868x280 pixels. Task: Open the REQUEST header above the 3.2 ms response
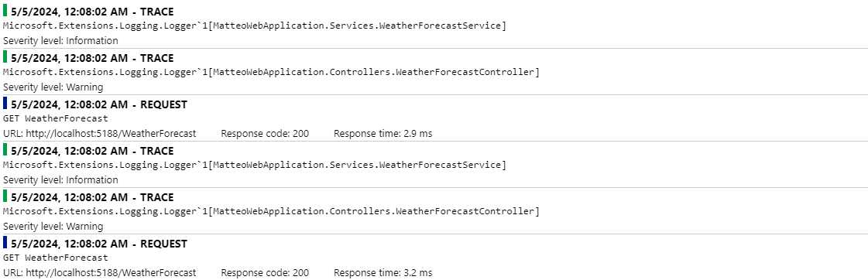click(98, 244)
